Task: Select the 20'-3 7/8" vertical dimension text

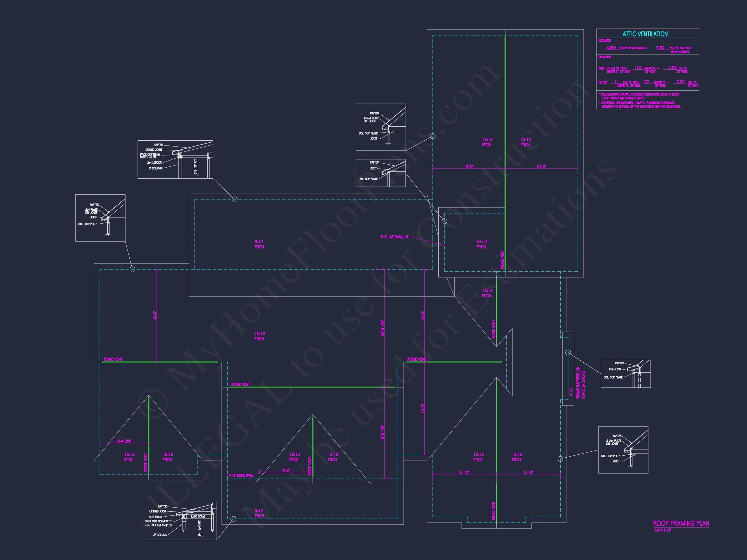Action: [x=382, y=328]
